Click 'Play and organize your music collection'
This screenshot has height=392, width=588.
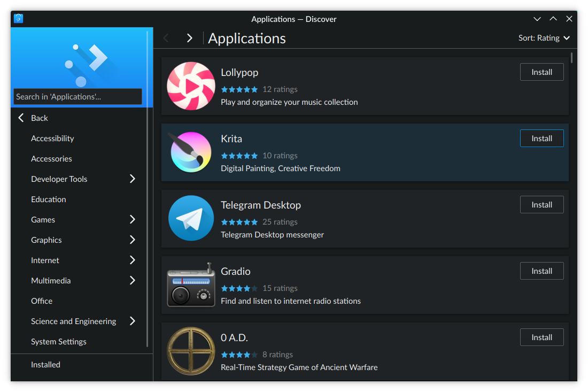coord(289,102)
